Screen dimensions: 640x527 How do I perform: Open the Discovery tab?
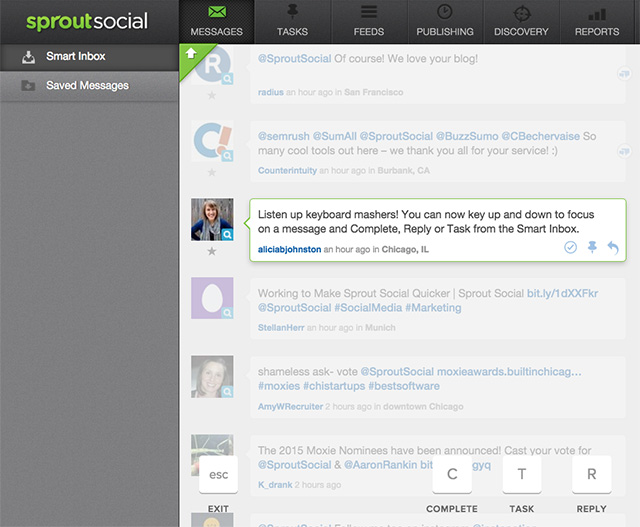[x=521, y=22]
